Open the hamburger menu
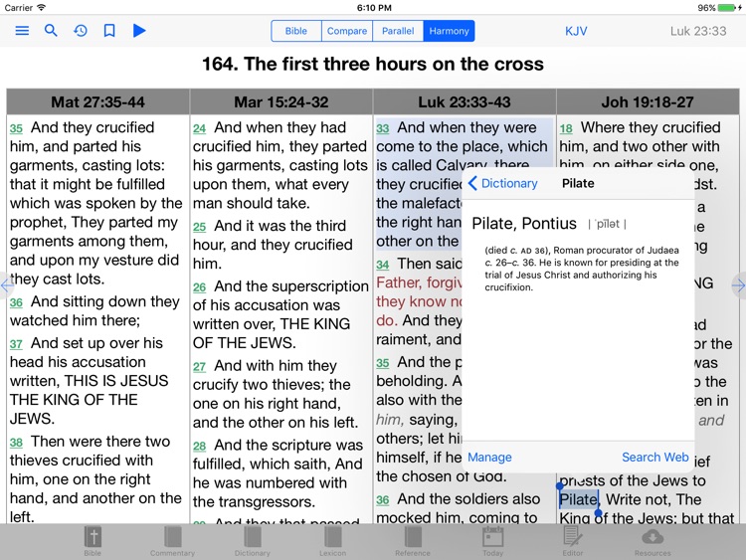The image size is (746, 560). click(x=22, y=31)
